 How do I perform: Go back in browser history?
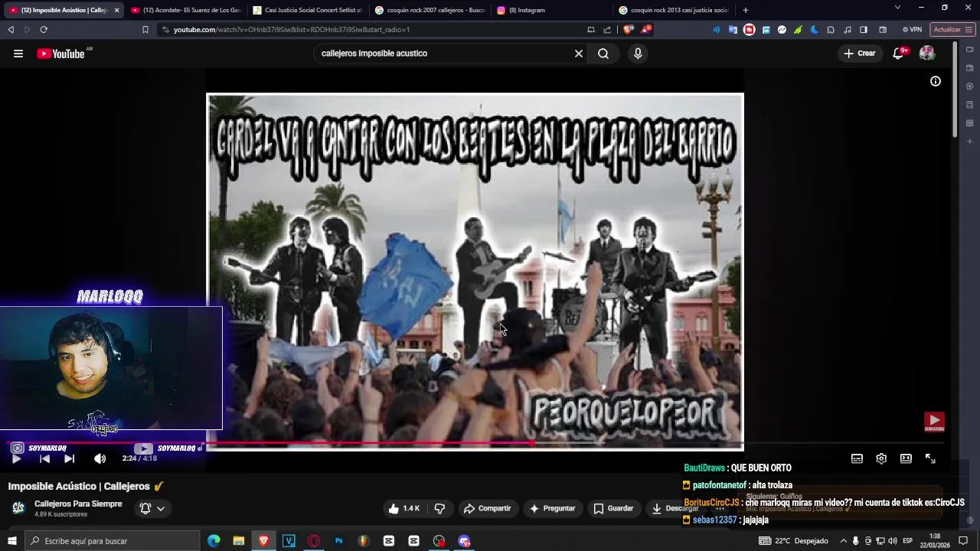pos(11,30)
